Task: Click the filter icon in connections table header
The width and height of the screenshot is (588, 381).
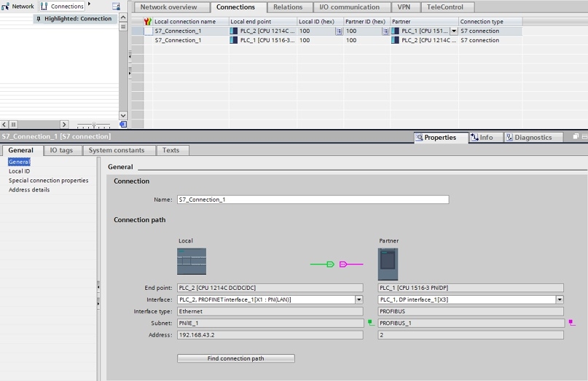Action: pyautogui.click(x=148, y=22)
